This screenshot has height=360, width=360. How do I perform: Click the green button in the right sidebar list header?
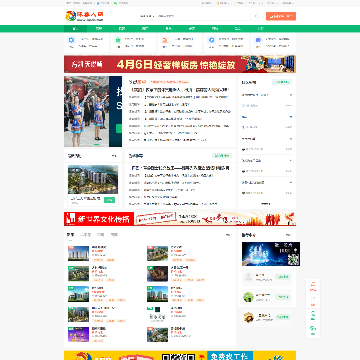(282, 82)
